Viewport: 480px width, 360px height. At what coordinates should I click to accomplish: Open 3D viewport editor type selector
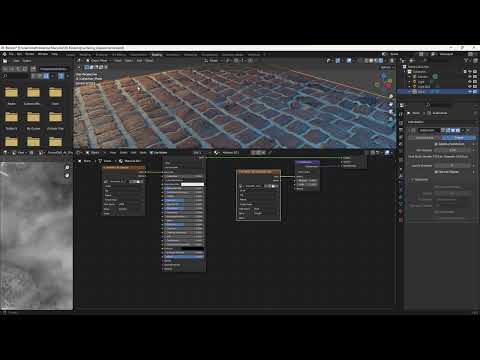[79, 61]
